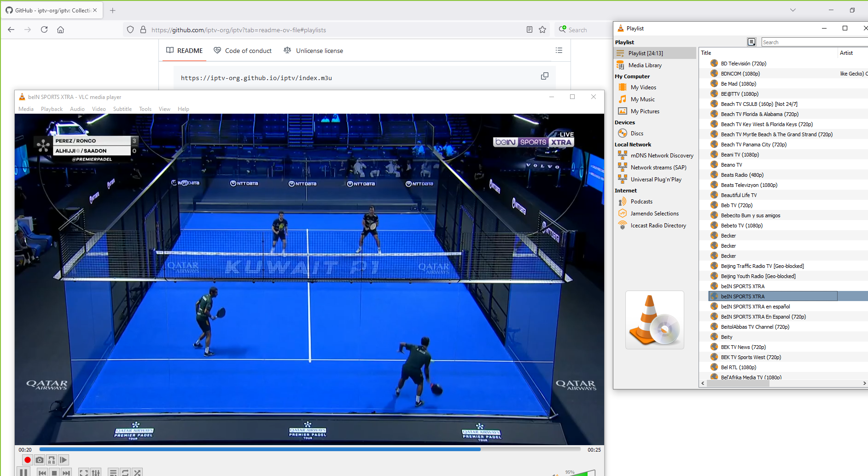
Task: Skip to next media in VLC
Action: click(66, 472)
